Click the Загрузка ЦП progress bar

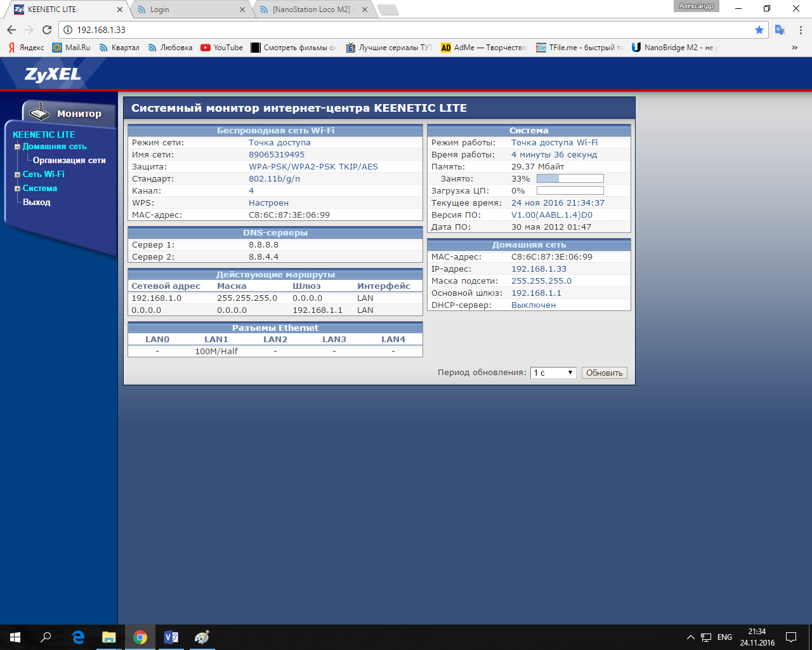pos(570,191)
